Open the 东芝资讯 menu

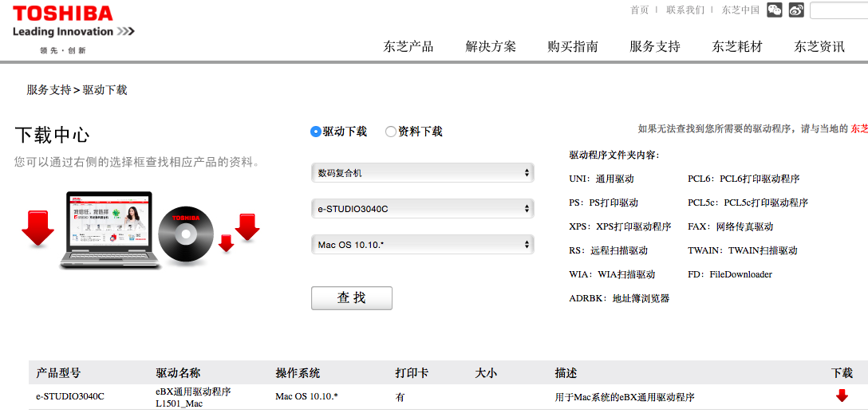pyautogui.click(x=819, y=46)
